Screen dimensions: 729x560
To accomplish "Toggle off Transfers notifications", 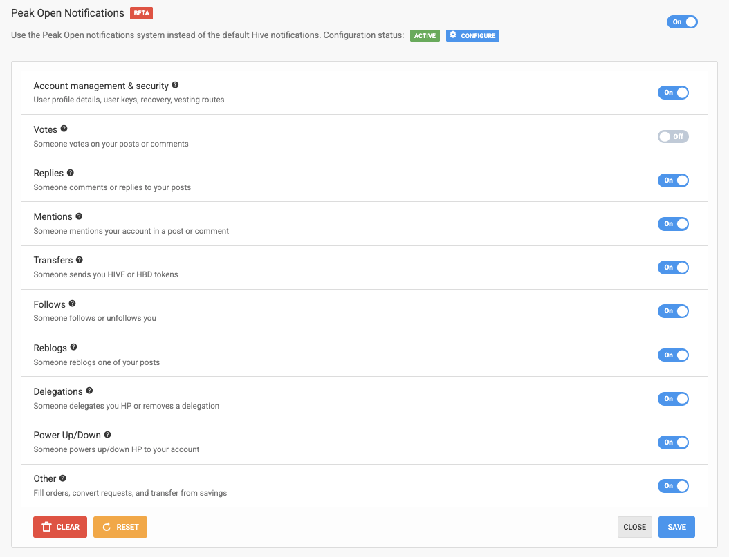I will click(673, 268).
